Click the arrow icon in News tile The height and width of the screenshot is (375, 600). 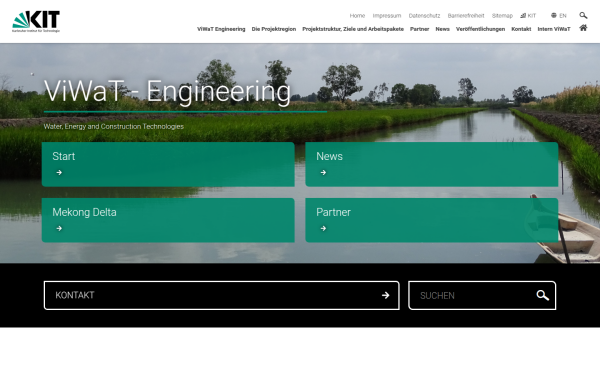[323, 173]
